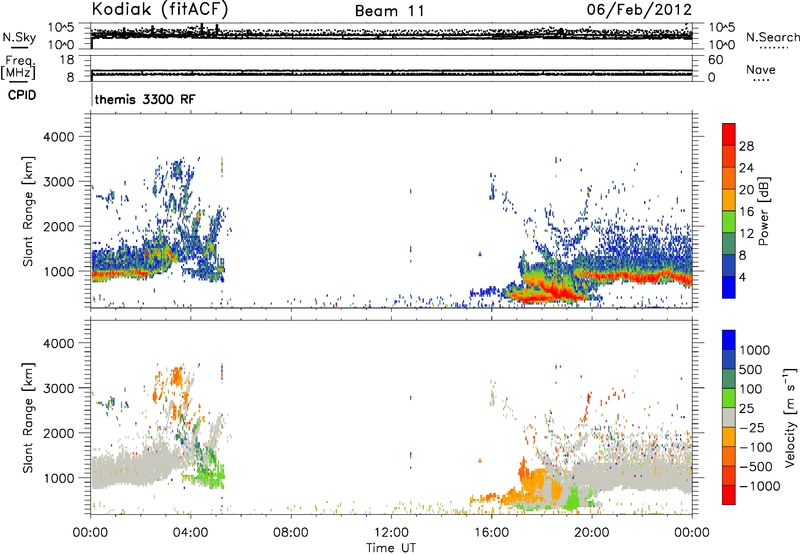Click the "16" label on the power colorbar
The width and height of the screenshot is (800, 554).
746,212
